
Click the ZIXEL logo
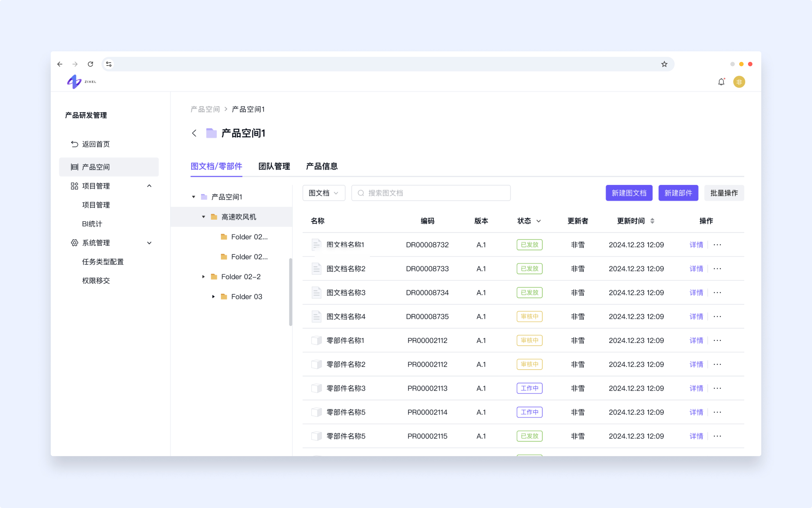click(82, 82)
